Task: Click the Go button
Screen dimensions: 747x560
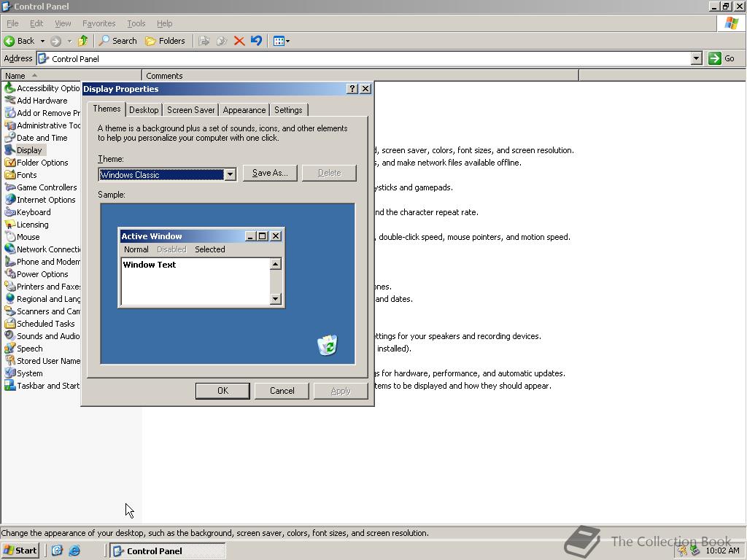Action: [x=721, y=58]
